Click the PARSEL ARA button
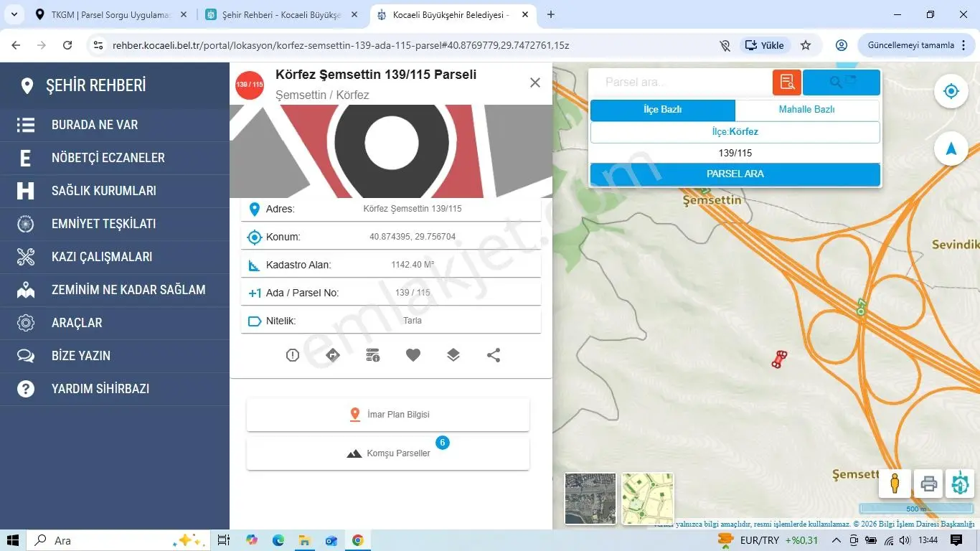Viewport: 980px width, 551px height. pos(735,174)
